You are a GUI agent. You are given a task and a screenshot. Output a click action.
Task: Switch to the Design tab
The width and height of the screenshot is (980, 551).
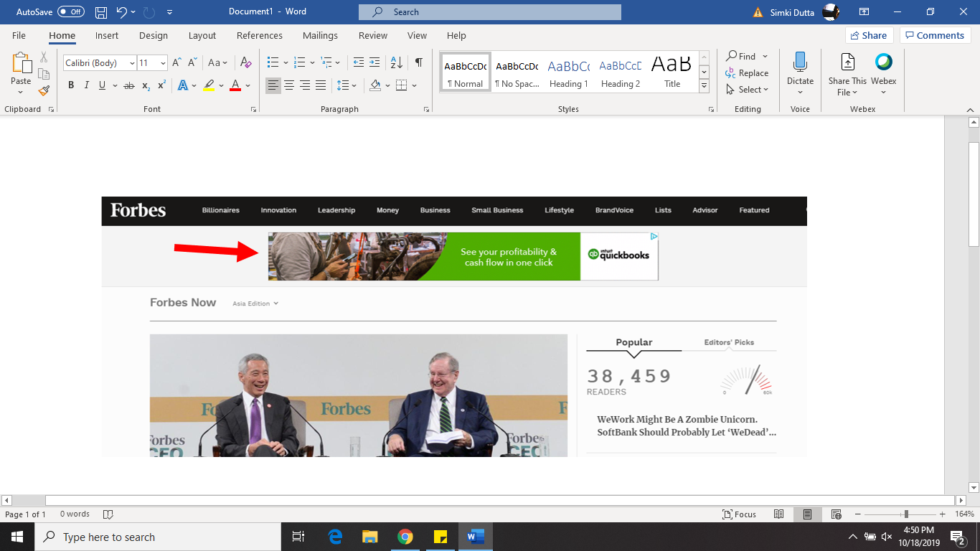pyautogui.click(x=153, y=35)
